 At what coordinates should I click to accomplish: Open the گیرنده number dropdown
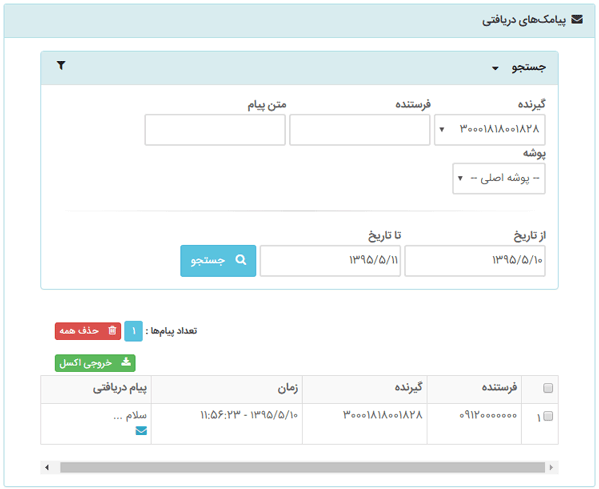(x=490, y=130)
